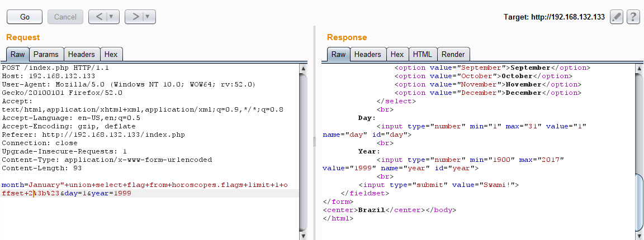Click the Host: 192.168.132.133 header line
Viewport: 644px width, 240px height.
[x=49, y=76]
